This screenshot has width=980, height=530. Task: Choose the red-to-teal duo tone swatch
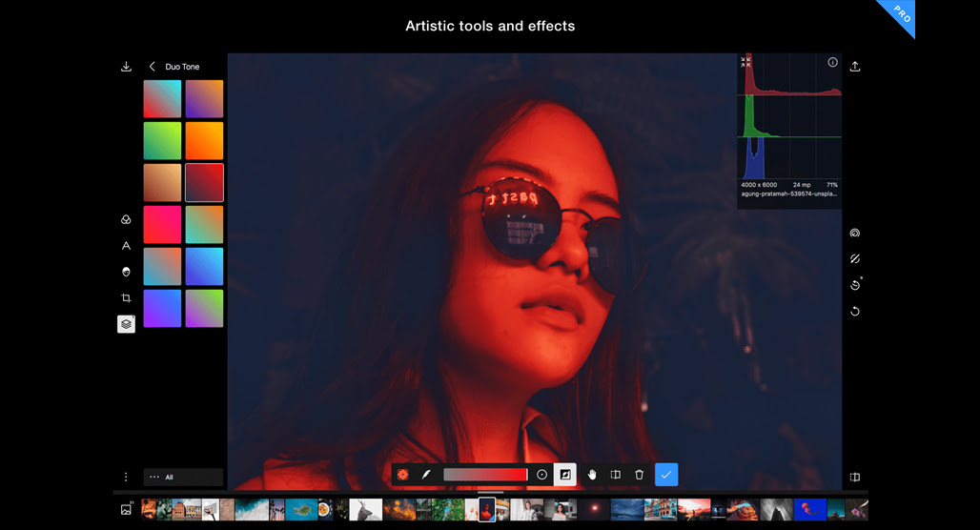pyautogui.click(x=162, y=99)
